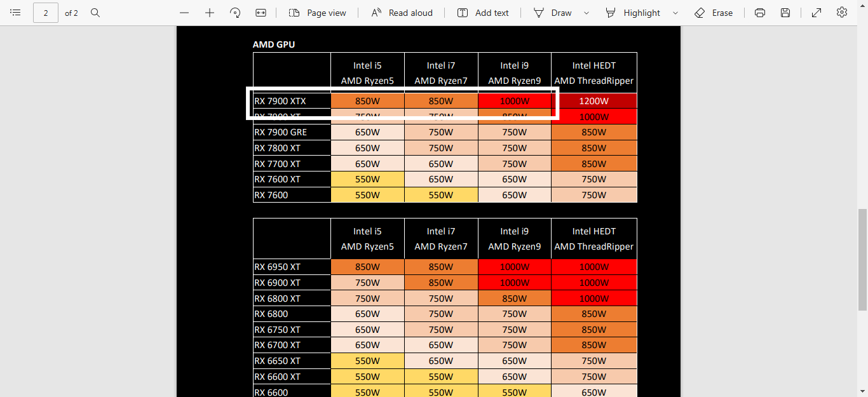Click the 'RX 6700 XT' row label
Screen dimensions: 868x397
[x=278, y=345]
